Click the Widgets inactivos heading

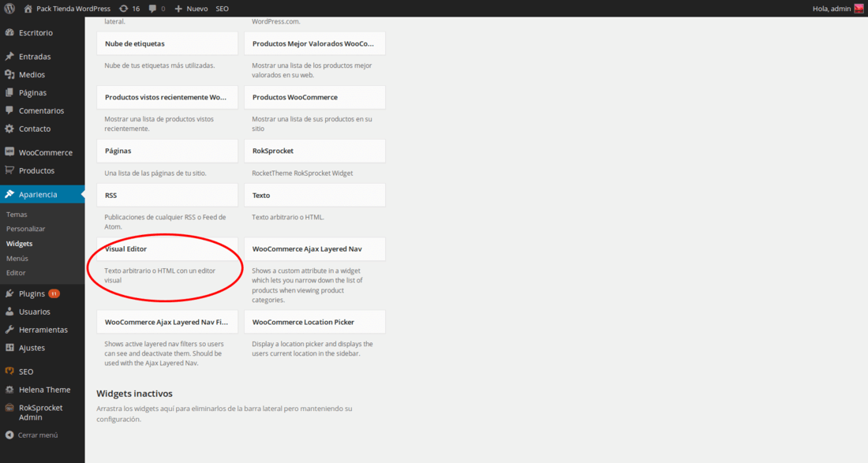(x=134, y=394)
